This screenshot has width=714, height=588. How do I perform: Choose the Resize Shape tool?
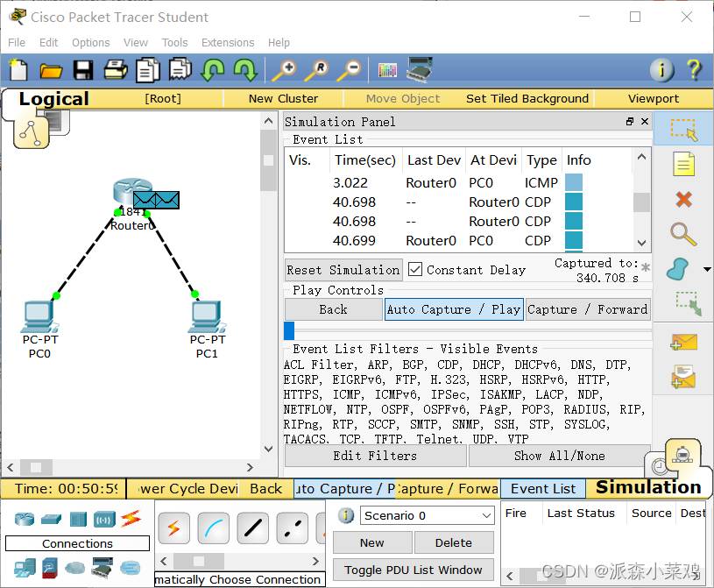click(x=689, y=303)
